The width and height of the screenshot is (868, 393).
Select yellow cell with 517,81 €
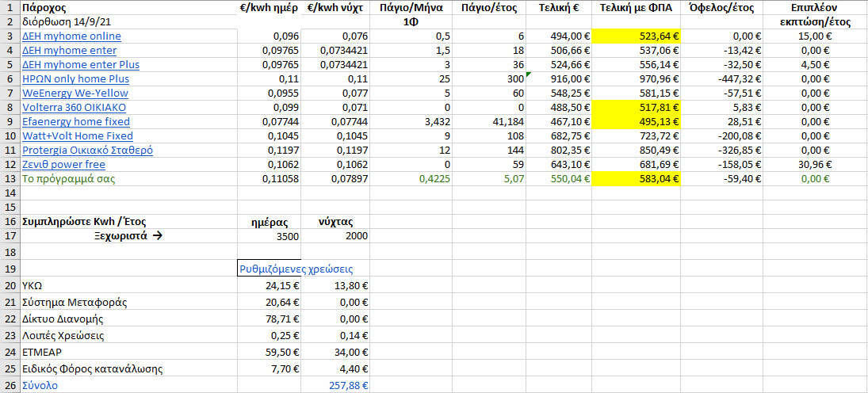pyautogui.click(x=636, y=108)
